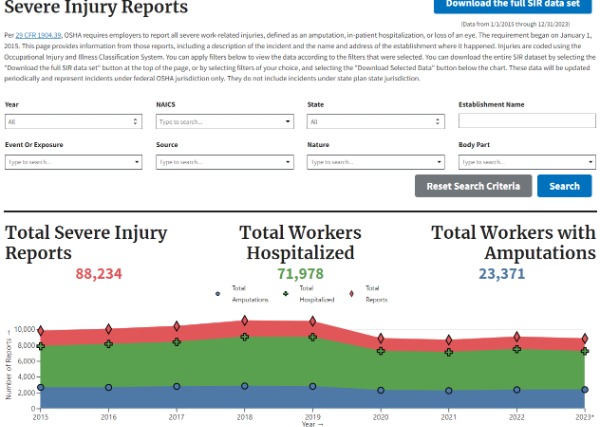
Task: Select 2018 Total Reports diamond marker
Action: (245, 321)
